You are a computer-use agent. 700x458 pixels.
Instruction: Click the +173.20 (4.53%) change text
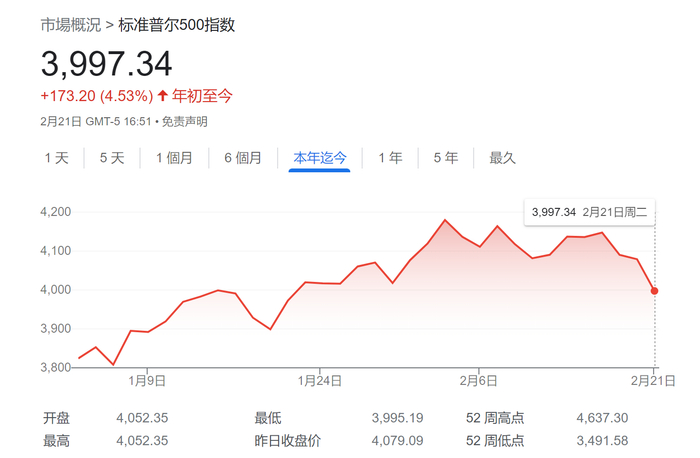click(x=97, y=96)
